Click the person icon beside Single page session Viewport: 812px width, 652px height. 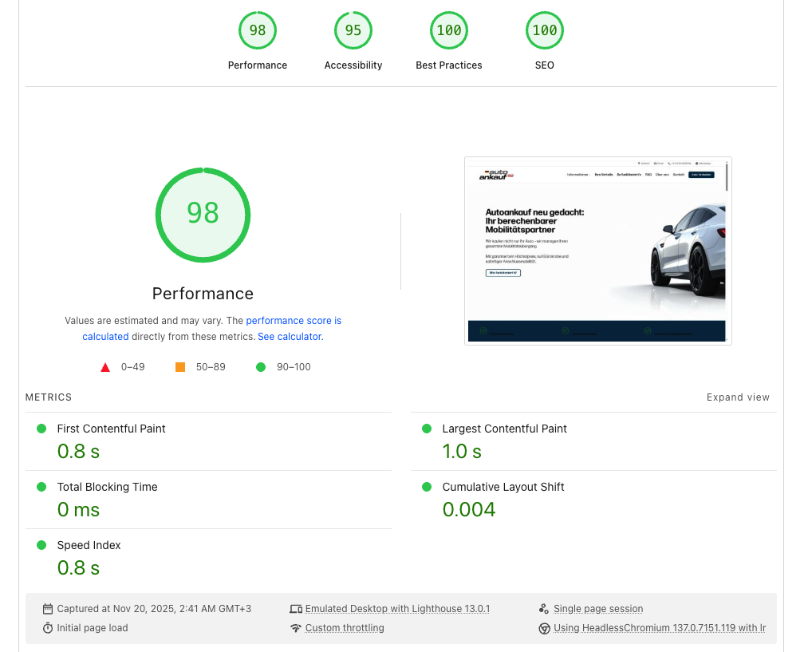[545, 608]
